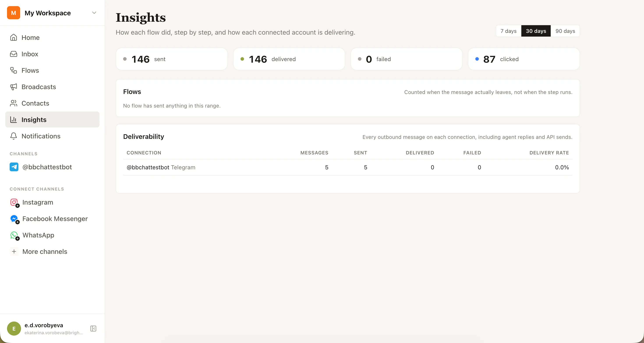Click the 0 failed stat card
644x343 pixels.
407,59
